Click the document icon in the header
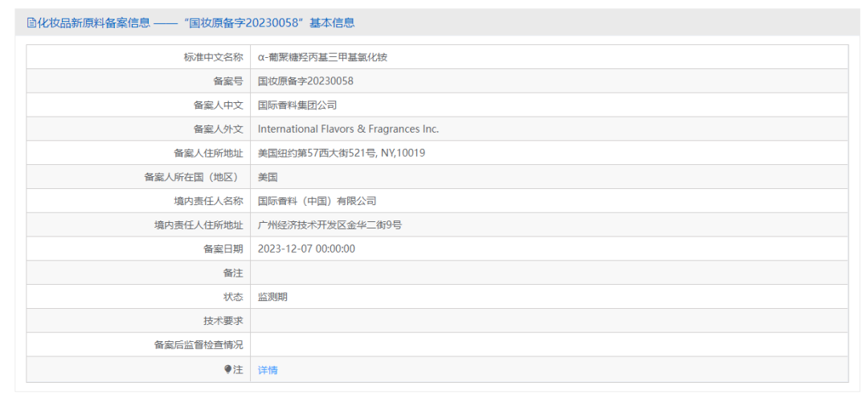868x399 pixels. [31, 23]
